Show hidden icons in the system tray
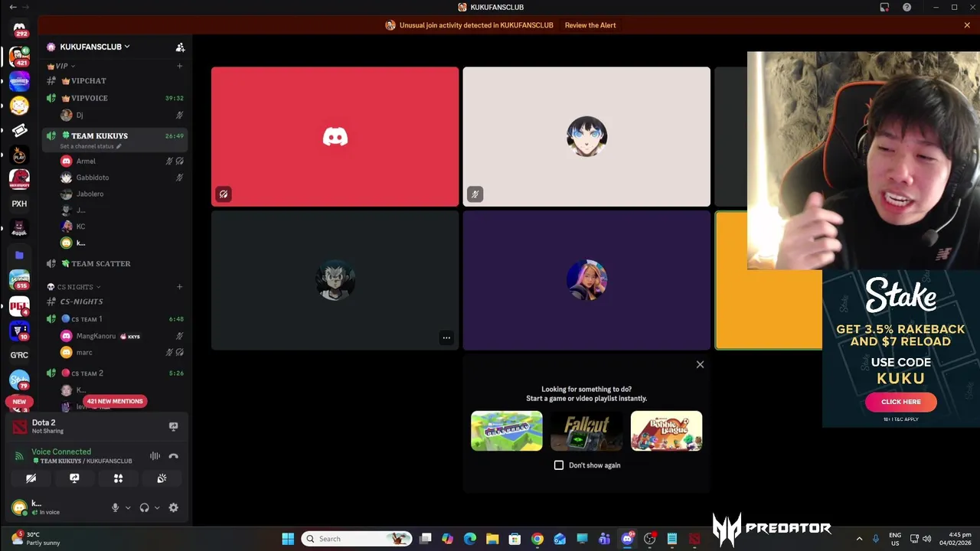Viewport: 980px width, 551px height. (859, 539)
